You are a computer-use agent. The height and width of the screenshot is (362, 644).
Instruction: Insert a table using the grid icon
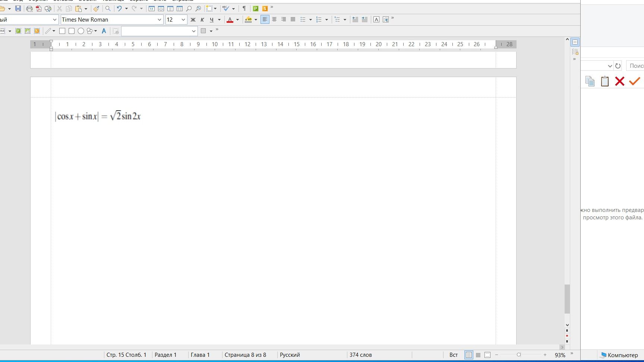[x=203, y=31]
